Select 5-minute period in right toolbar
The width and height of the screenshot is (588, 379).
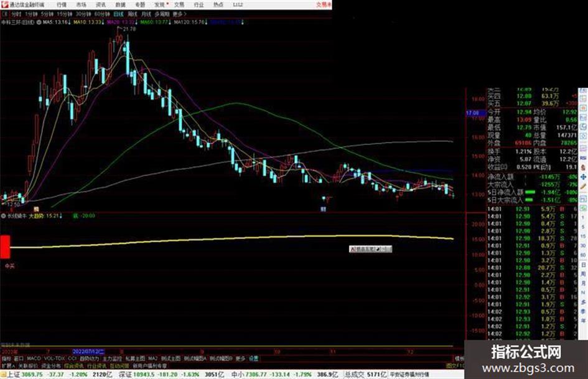pos(583,227)
